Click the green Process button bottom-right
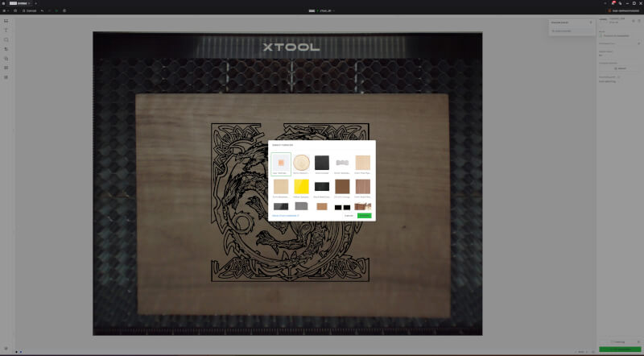The image size is (644, 356). [619, 350]
